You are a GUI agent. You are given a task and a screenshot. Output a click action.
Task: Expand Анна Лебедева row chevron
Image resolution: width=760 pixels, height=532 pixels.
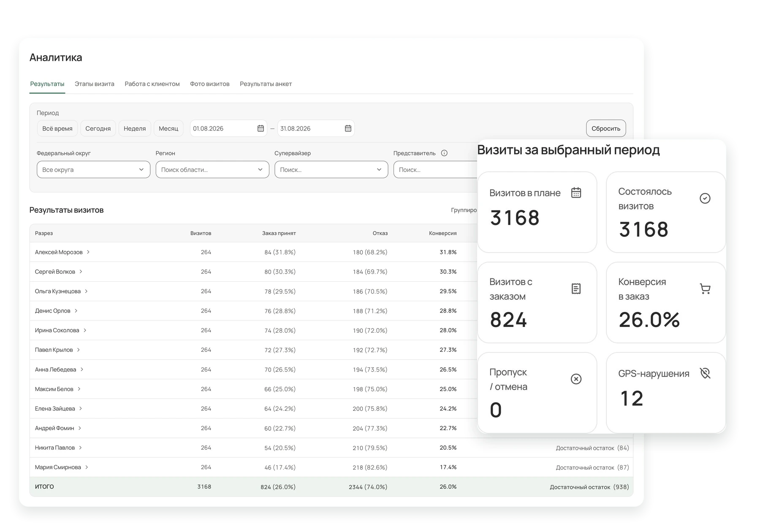(82, 369)
